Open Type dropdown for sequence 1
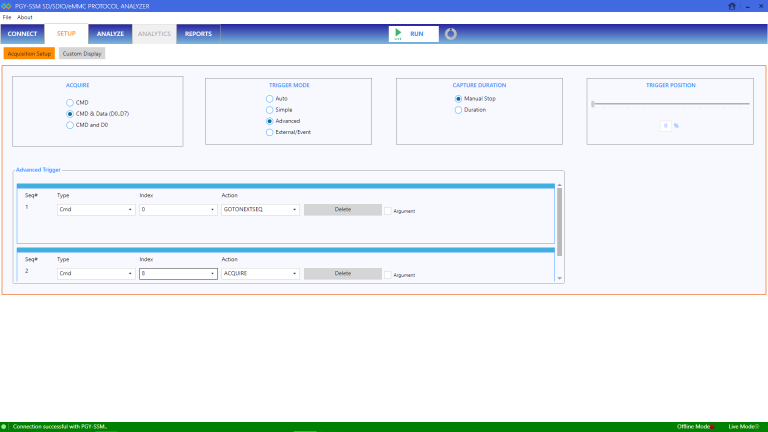Image resolution: width=768 pixels, height=432 pixels. (96, 210)
